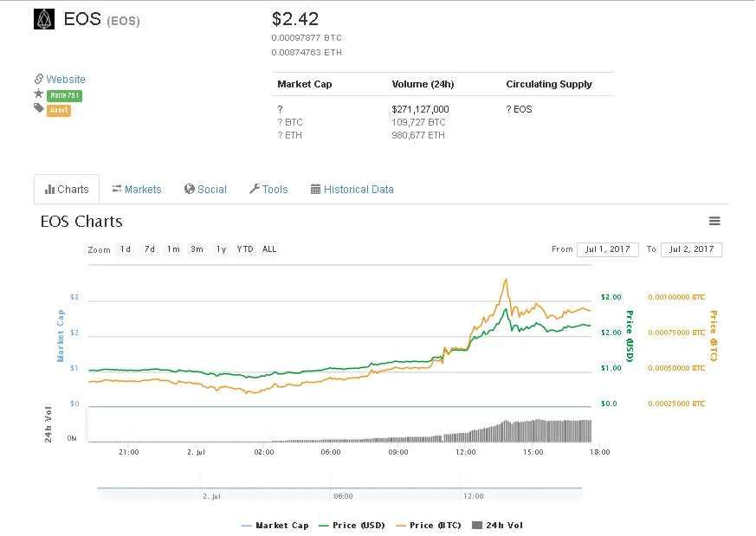The image size is (756, 536).
Task: Edit the From date field Jul 1, 2017
Action: [608, 249]
